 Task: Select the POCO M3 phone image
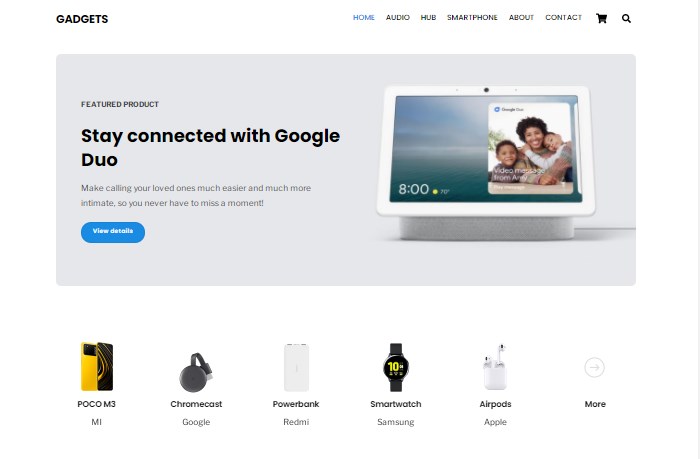pyautogui.click(x=96, y=367)
